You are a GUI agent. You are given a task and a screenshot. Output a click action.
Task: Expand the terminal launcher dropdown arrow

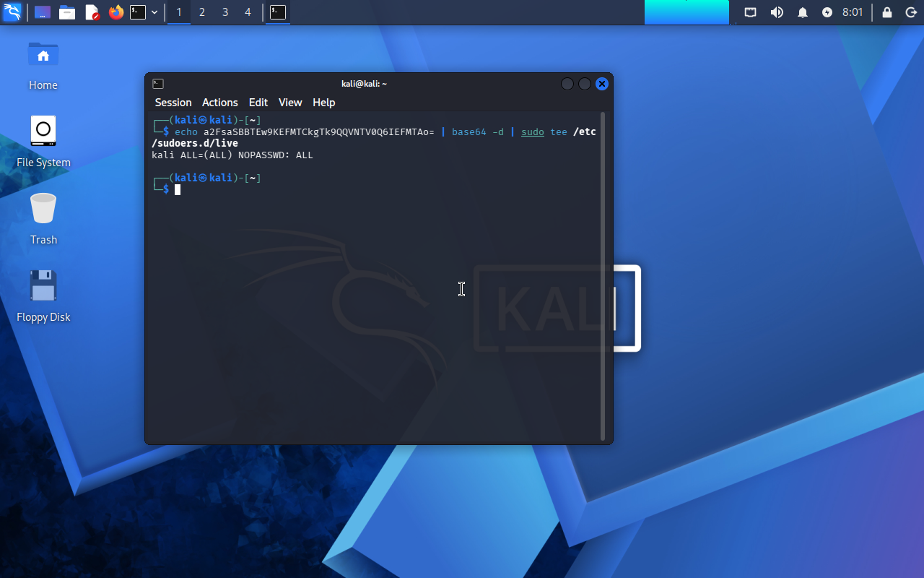pyautogui.click(x=154, y=12)
